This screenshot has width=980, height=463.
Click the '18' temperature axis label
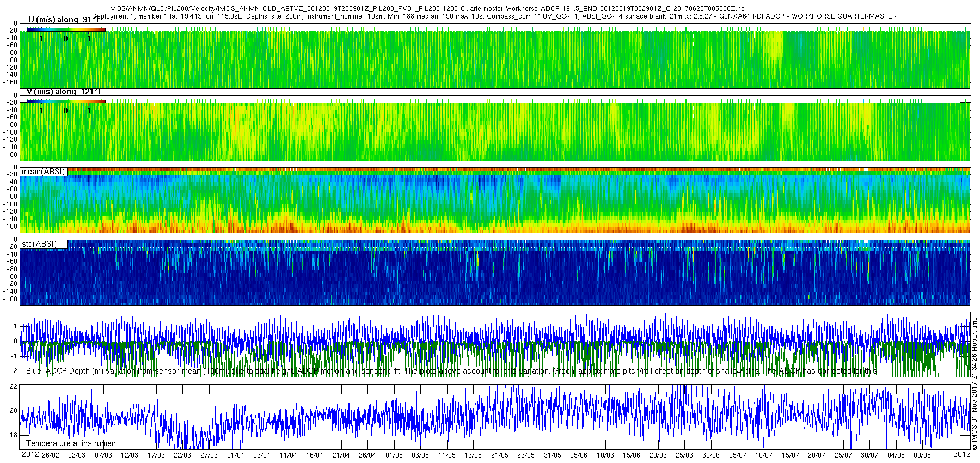(x=14, y=435)
